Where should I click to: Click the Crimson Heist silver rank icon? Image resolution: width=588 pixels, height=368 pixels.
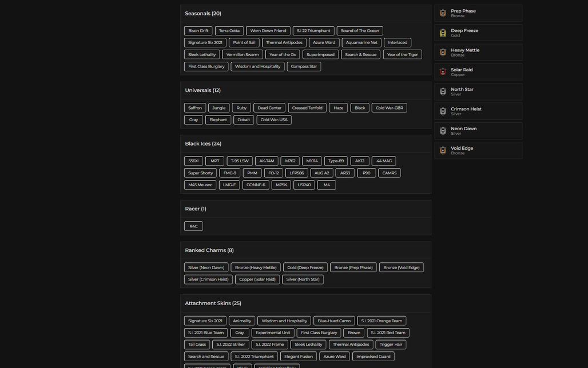pyautogui.click(x=443, y=111)
